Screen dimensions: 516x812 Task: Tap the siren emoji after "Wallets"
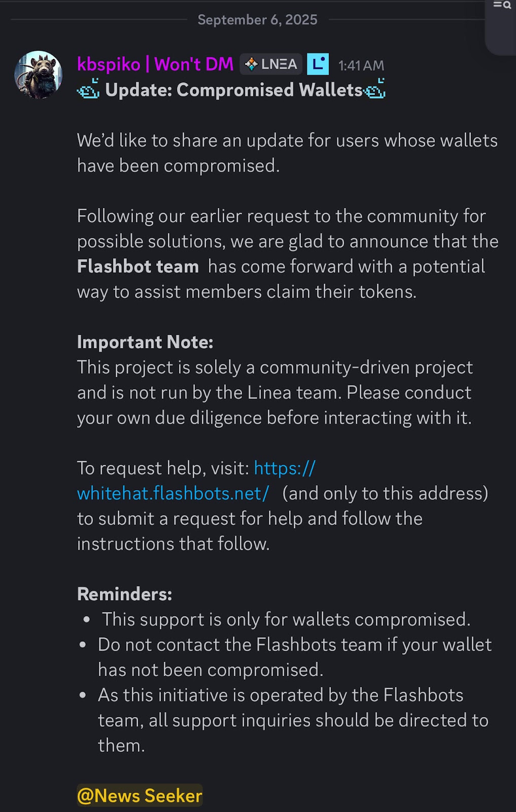click(375, 90)
